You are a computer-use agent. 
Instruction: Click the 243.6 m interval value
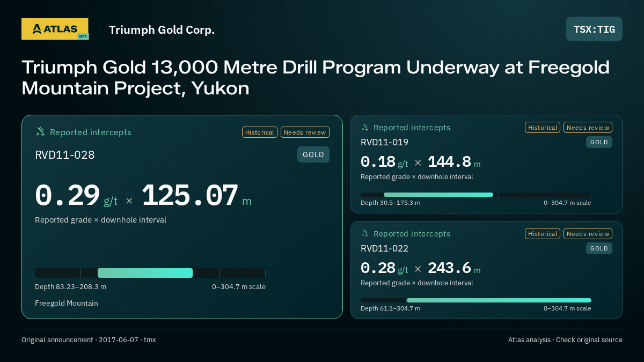454,268
